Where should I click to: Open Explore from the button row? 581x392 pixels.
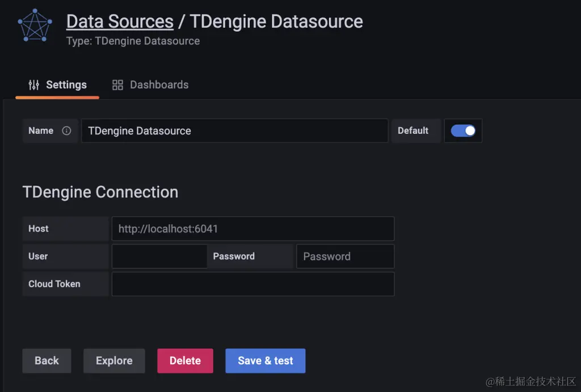pyautogui.click(x=114, y=360)
